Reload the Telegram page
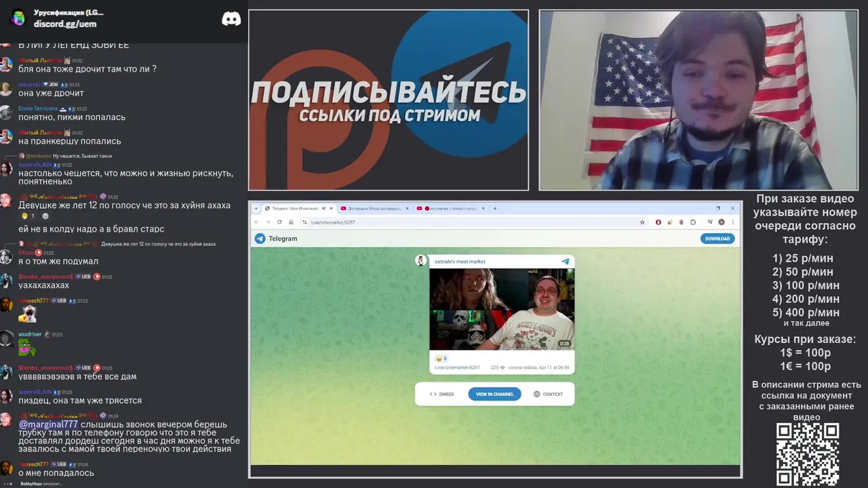Viewport: 868px width, 488px height. (279, 222)
